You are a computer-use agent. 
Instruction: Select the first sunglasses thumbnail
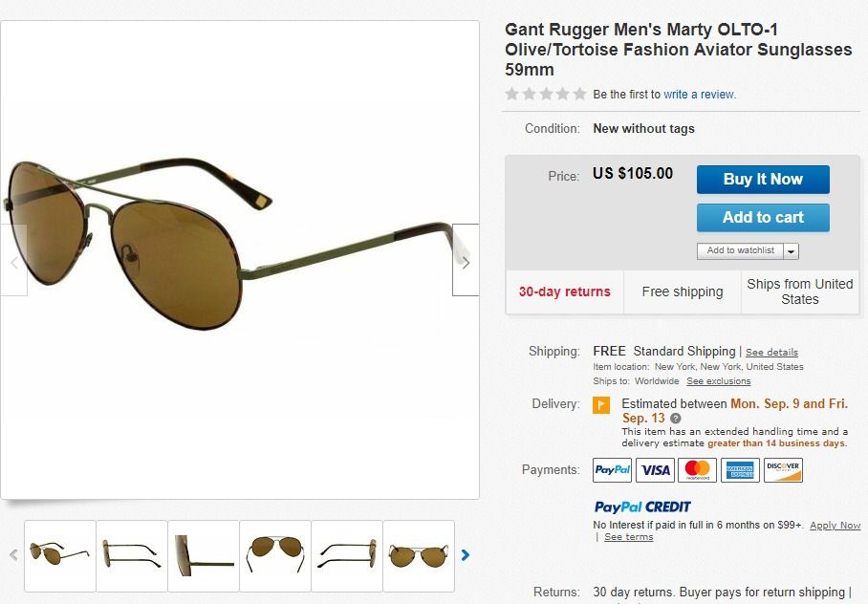click(x=59, y=554)
